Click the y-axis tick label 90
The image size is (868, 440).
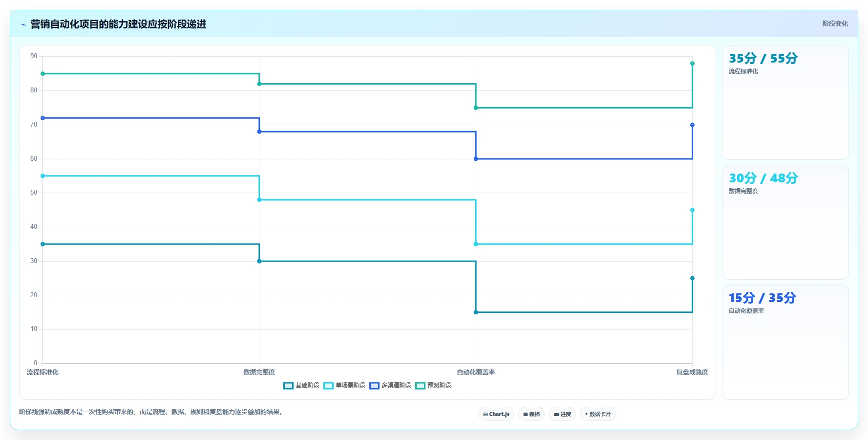tap(34, 56)
